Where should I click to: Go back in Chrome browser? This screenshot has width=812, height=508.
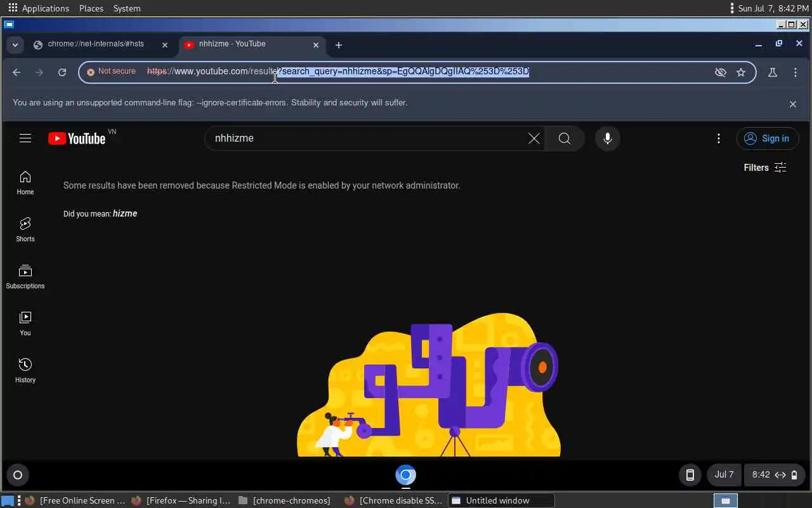(16, 72)
